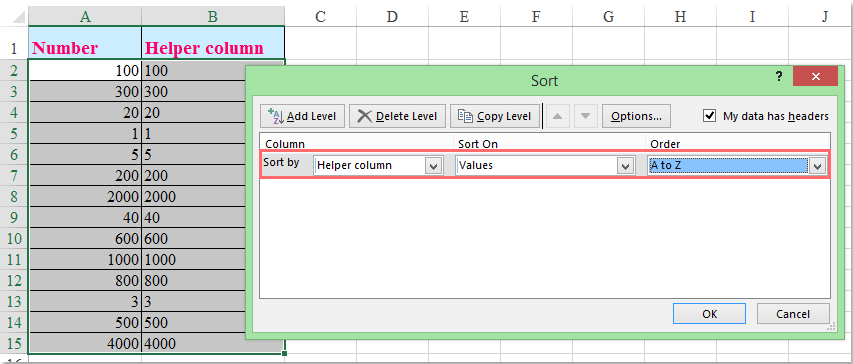Screen dimensions: 853x364
Task: Click cell A2 containing 100
Action: (85, 70)
